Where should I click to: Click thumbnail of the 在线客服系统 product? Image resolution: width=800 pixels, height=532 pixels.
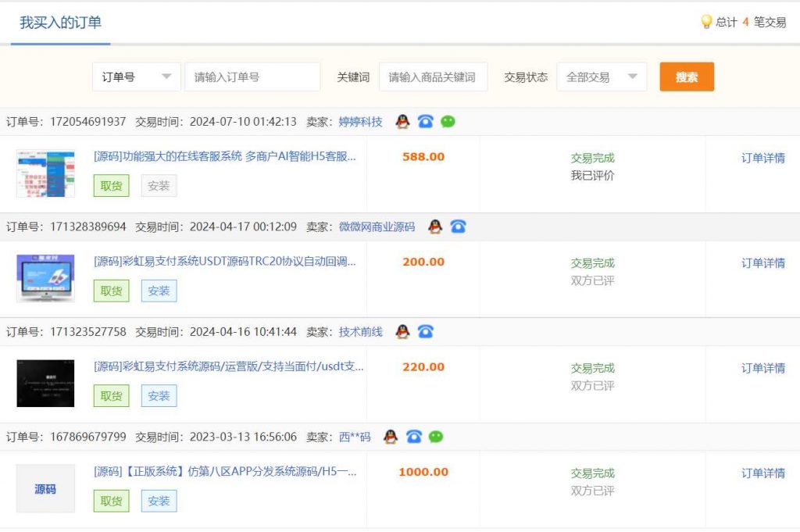tap(45, 173)
